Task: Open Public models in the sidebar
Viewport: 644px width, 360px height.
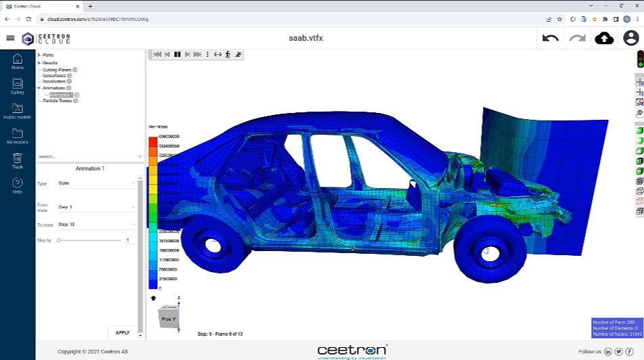Action: (x=17, y=111)
